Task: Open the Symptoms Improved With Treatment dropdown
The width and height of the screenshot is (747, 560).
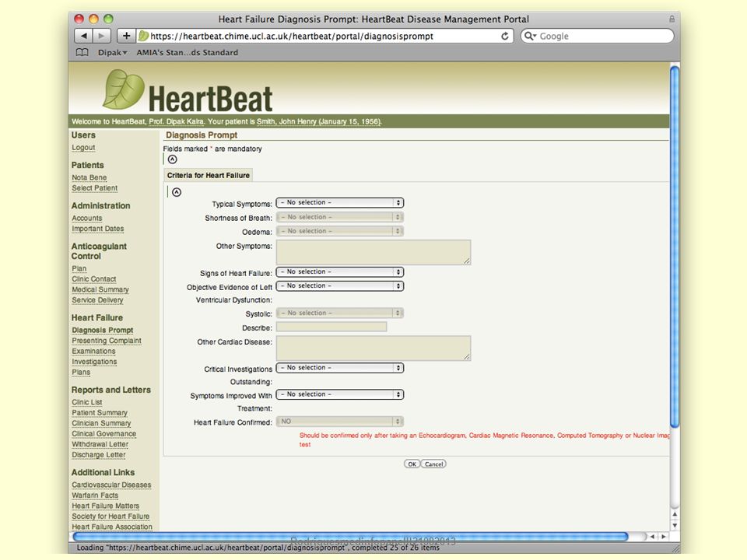Action: pyautogui.click(x=340, y=394)
